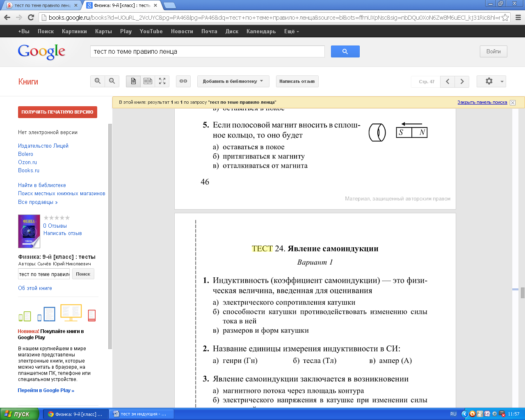This screenshot has height=420, width=525.
Task: Open the 'Ozon.ru' seller link
Action: click(27, 162)
